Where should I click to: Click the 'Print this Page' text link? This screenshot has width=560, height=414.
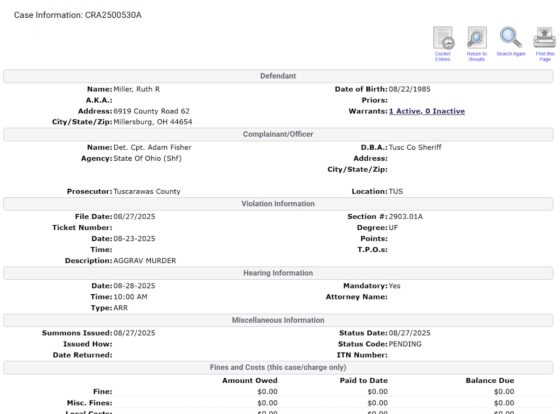(545, 56)
